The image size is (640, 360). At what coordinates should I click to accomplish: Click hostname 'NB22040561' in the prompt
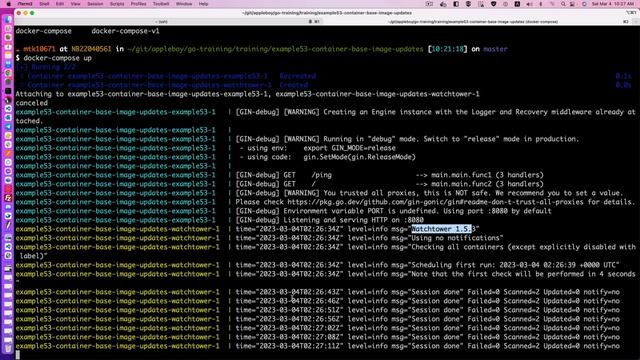[91, 49]
